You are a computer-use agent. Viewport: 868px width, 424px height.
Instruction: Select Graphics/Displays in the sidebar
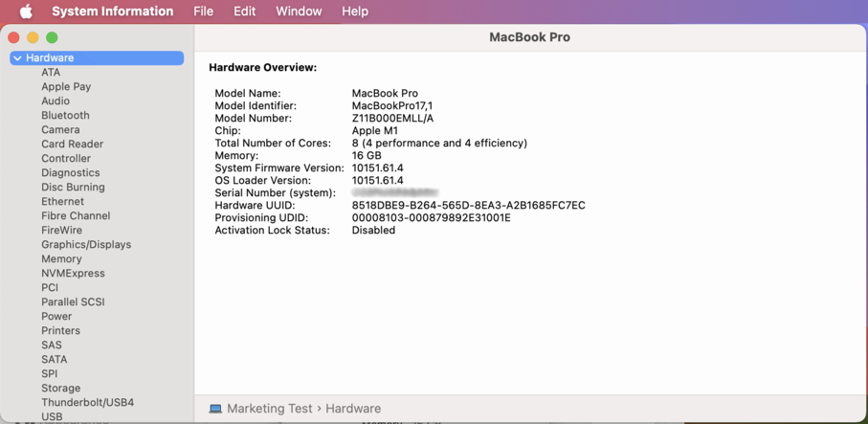click(86, 244)
